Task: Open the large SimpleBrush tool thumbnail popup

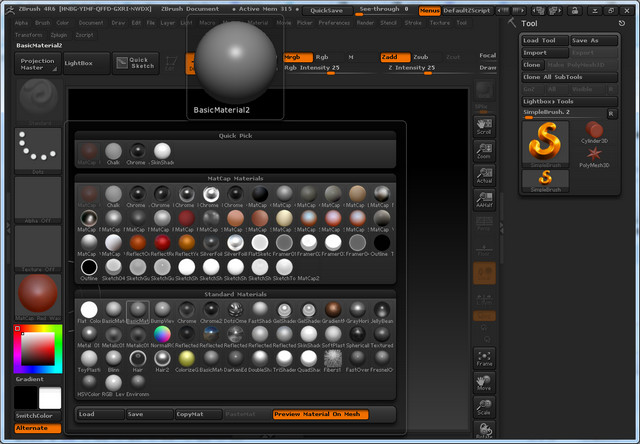Action: tap(545, 144)
